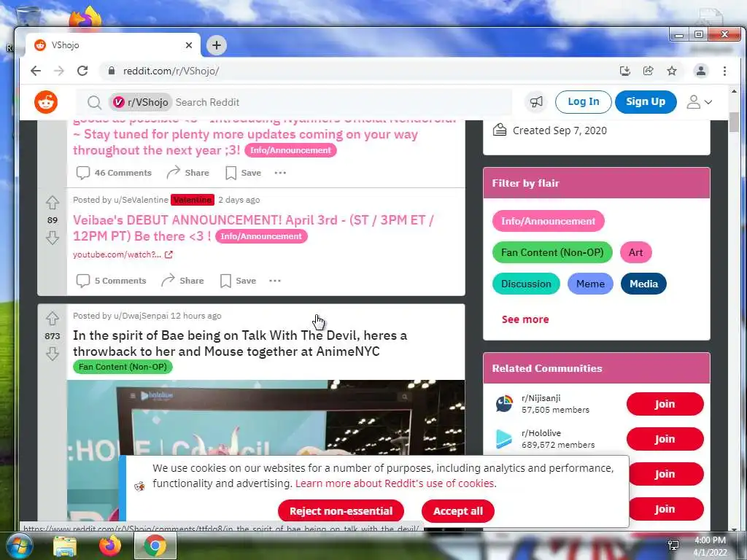Screen dimensions: 747x560
Task: Accept all cookies
Action: tap(458, 511)
